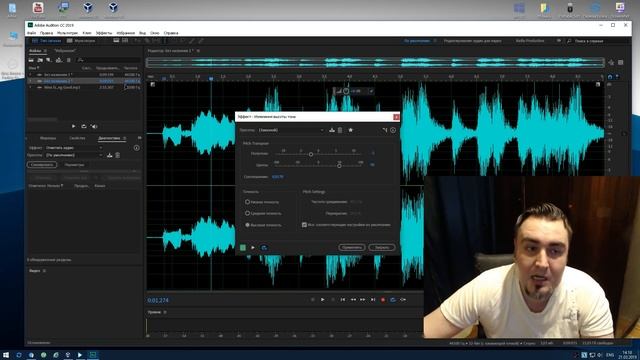Click favorite star icon in effect dialog
Image resolution: width=640 pixels, height=360 pixels.
tap(350, 130)
